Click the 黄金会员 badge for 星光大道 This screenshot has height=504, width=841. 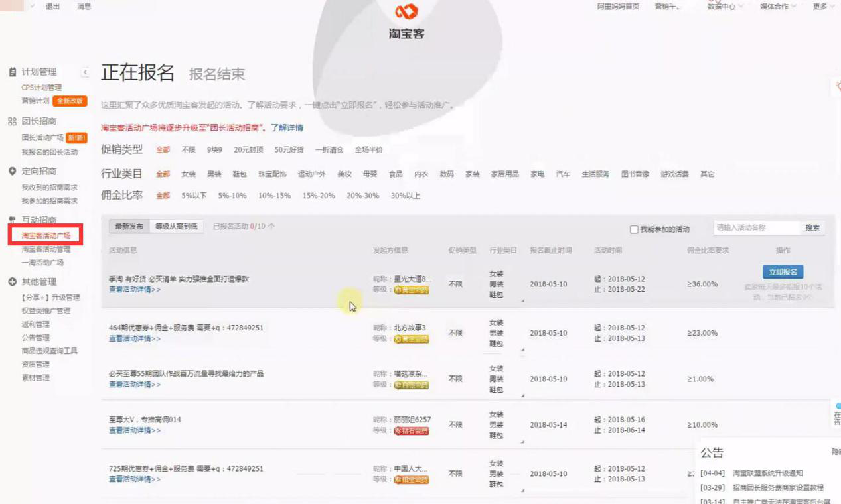tap(412, 290)
